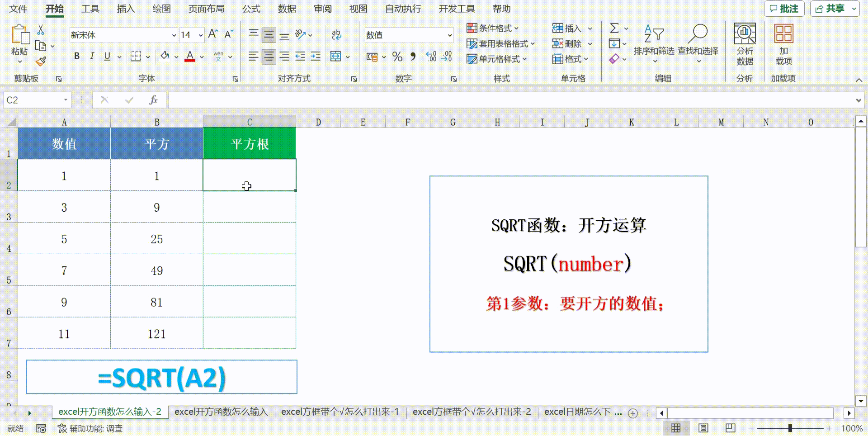
Task: Click the 删除 cells button
Action: point(568,43)
